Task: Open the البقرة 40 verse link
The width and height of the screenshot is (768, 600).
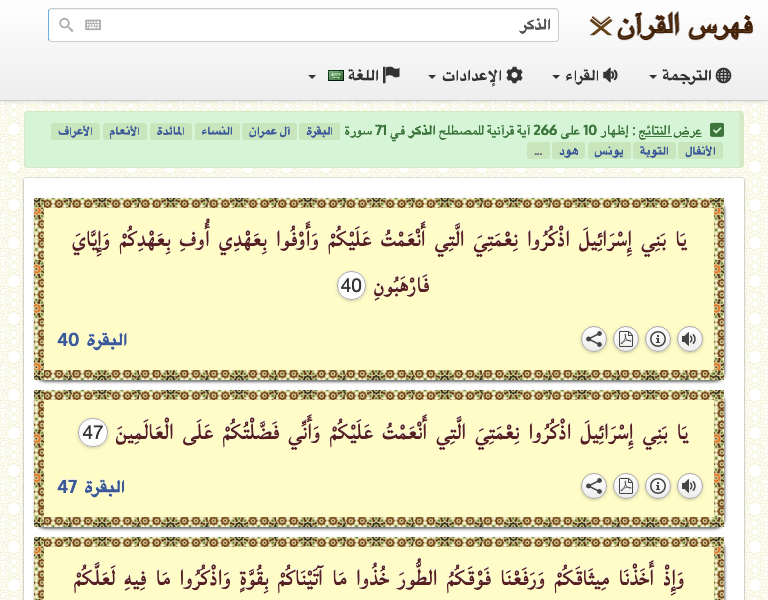Action: point(92,340)
